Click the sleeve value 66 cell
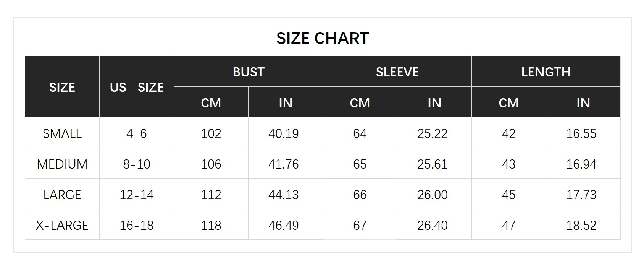Viewport: 644px width, 273px height. (360, 194)
